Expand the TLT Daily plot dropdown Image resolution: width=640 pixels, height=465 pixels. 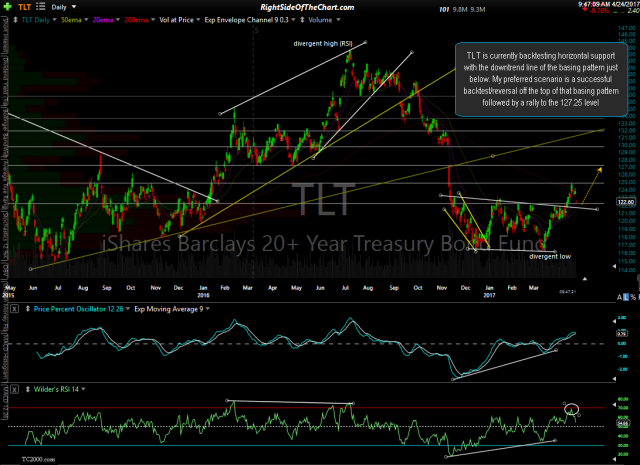coord(54,20)
